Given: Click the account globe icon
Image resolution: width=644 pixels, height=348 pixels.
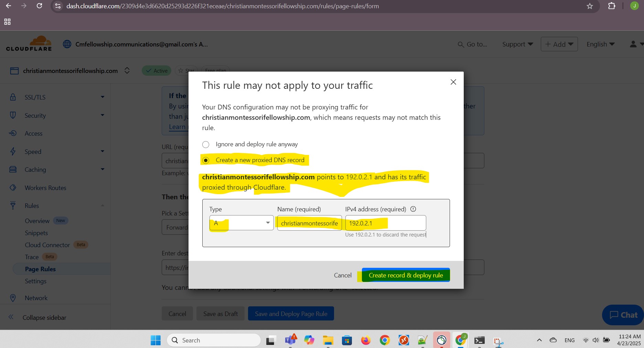Looking at the screenshot, I should pos(67,44).
